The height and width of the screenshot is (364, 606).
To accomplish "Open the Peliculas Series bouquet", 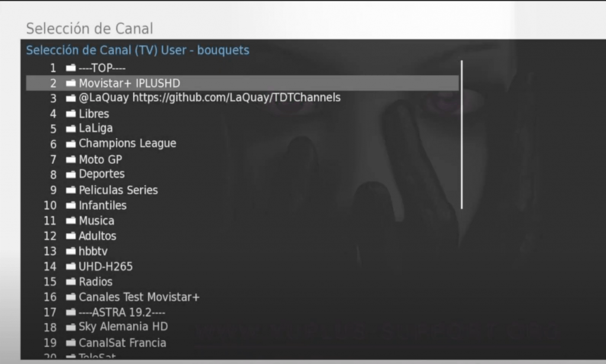I will pyautogui.click(x=242, y=190).
